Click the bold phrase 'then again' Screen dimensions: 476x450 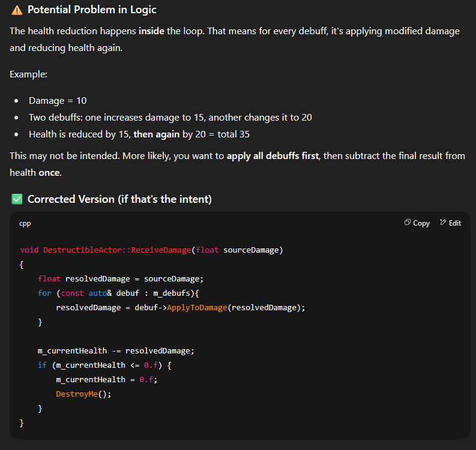click(x=156, y=134)
